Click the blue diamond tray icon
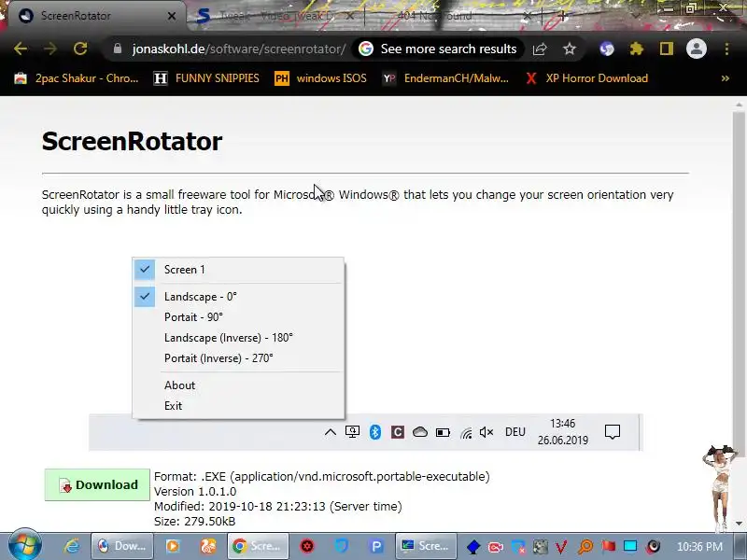Screen dimensions: 747x560 click(473, 547)
